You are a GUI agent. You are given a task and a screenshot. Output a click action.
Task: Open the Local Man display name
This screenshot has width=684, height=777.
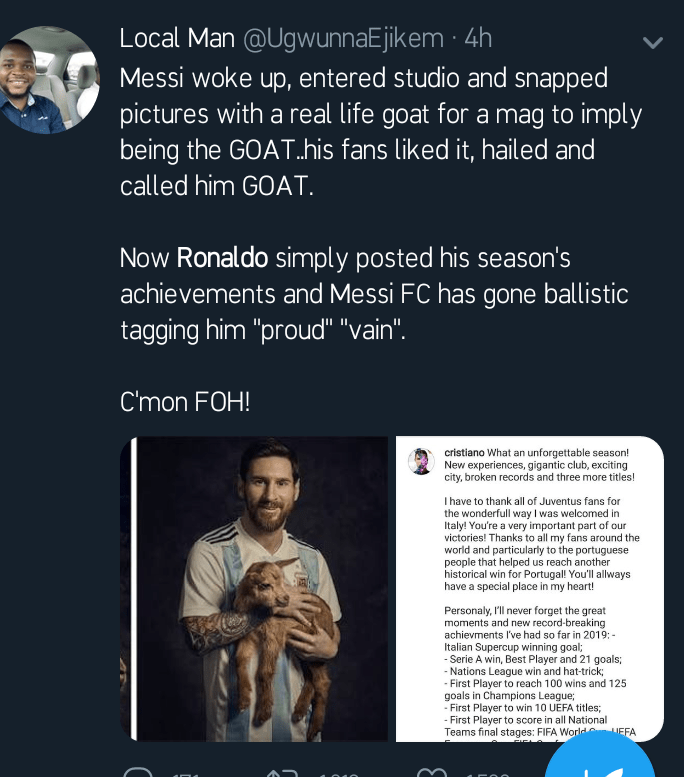175,39
